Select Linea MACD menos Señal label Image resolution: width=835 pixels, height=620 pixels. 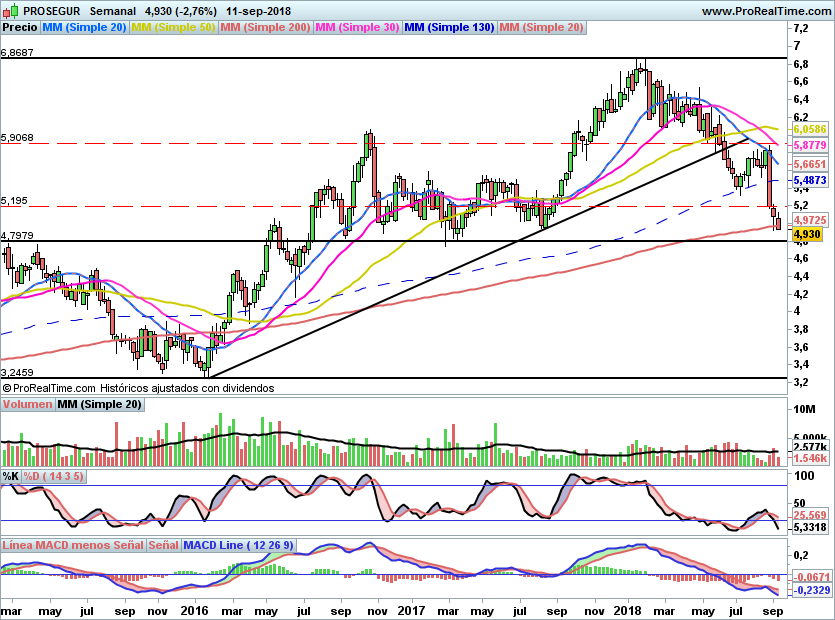(73, 546)
